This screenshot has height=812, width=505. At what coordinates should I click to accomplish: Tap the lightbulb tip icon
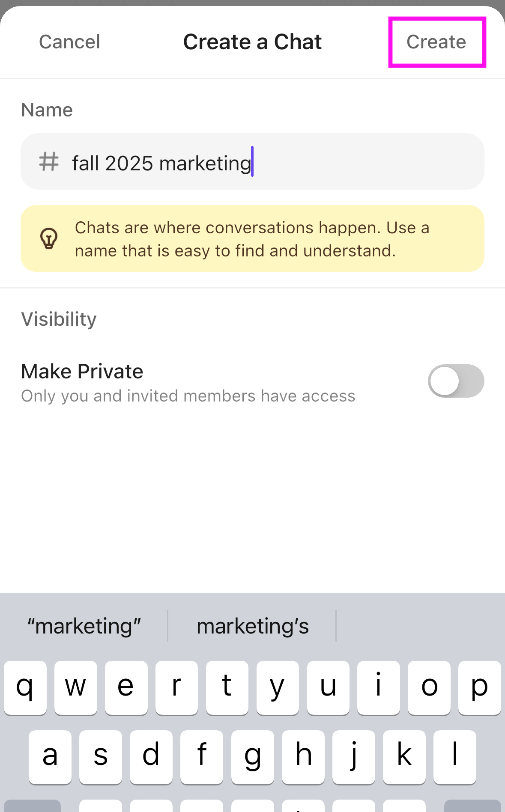pos(49,238)
